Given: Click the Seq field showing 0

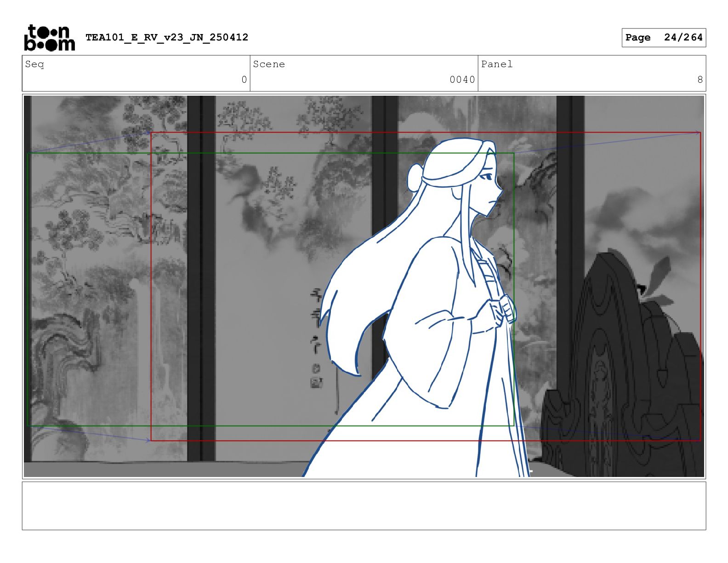Looking at the screenshot, I should coord(136,74).
